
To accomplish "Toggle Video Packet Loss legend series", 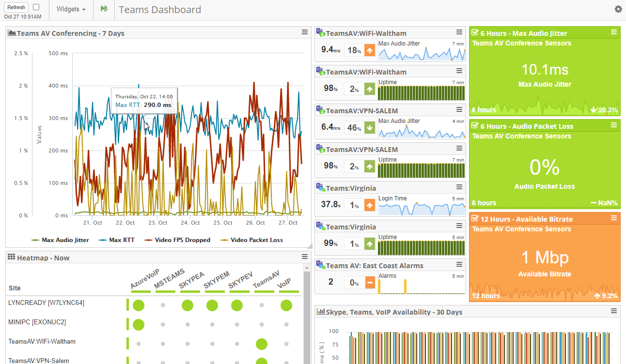I will [x=252, y=240].
